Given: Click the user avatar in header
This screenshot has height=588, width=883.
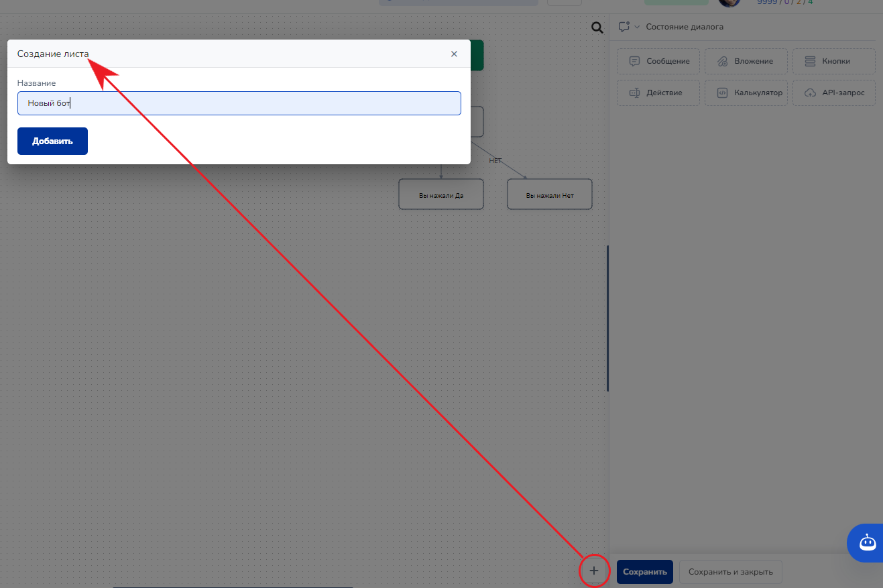Looking at the screenshot, I should pyautogui.click(x=729, y=2).
